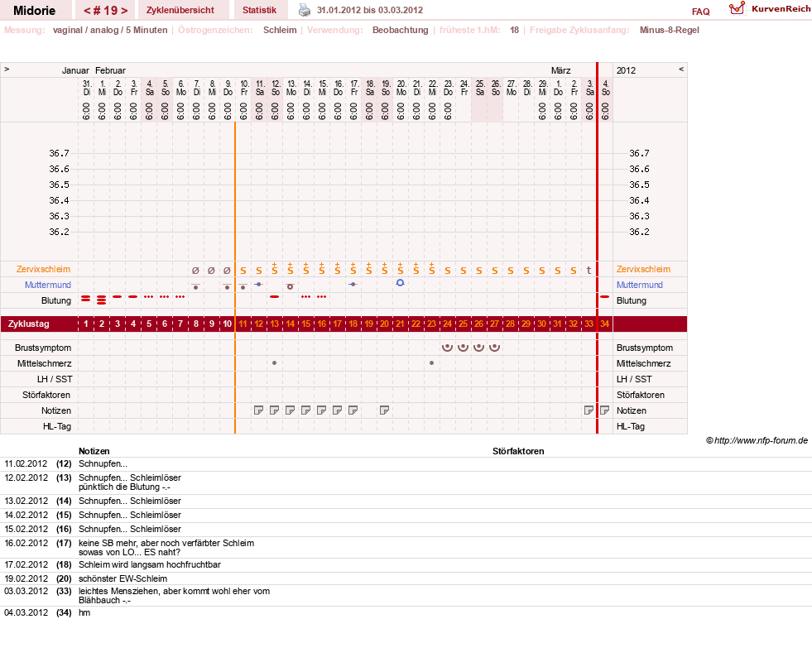Click the cervix symbol on cycle day 8
Viewport: 812px width, 667px height.
coord(195,286)
